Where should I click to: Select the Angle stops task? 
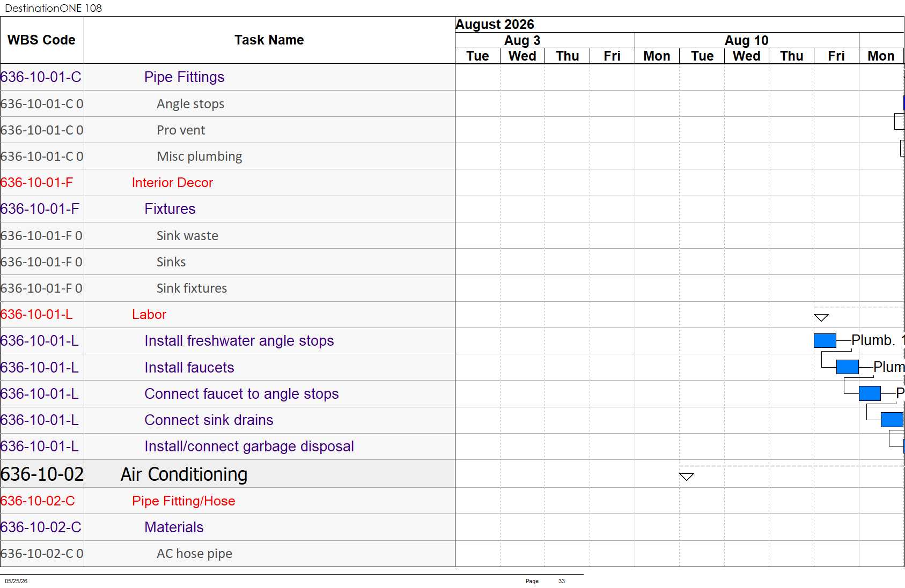190,104
